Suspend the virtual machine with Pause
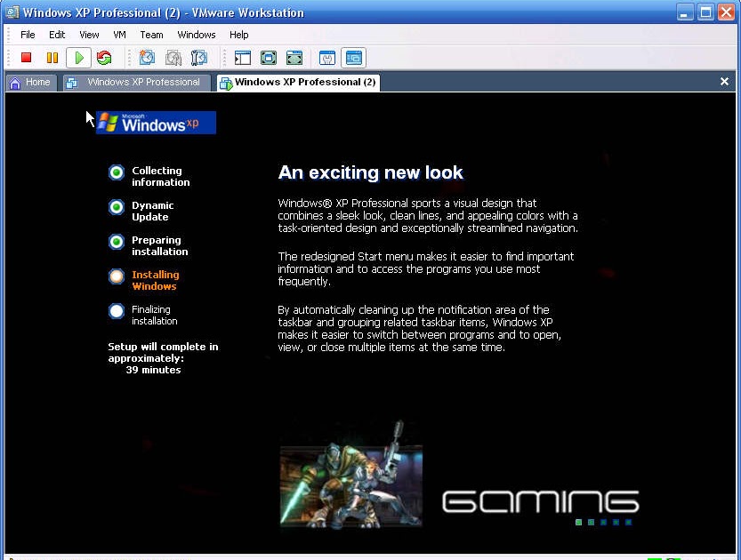Screen dimensions: 741x560 tap(52, 58)
